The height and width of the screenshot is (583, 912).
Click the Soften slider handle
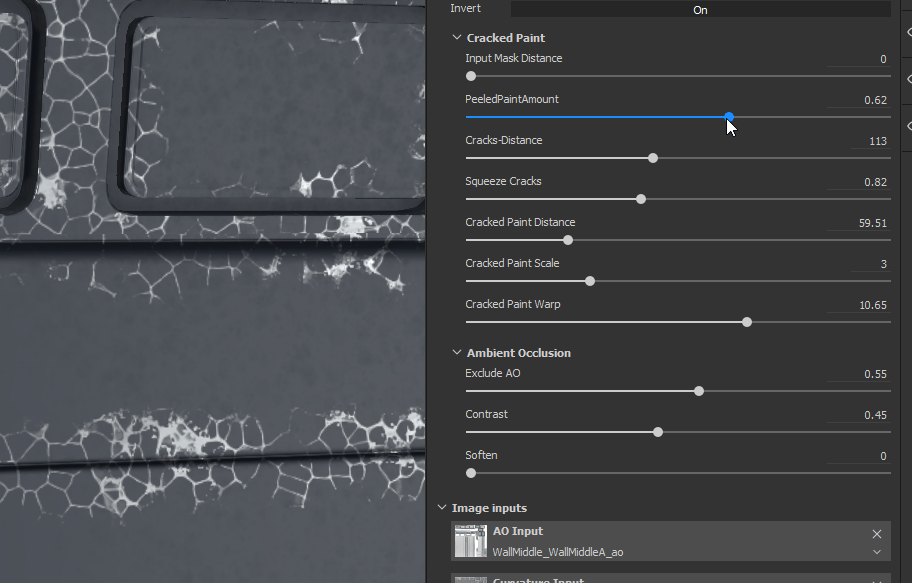tap(471, 473)
